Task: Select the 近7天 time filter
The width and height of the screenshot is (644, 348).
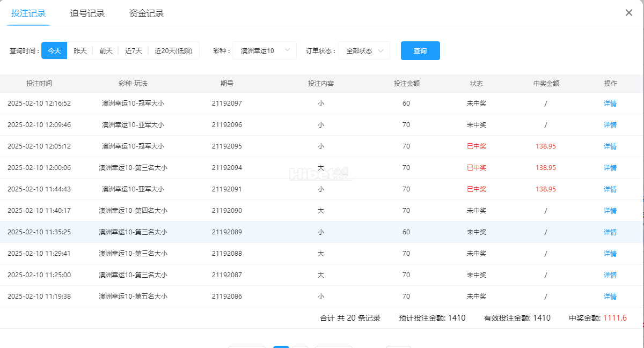Action: tap(134, 50)
